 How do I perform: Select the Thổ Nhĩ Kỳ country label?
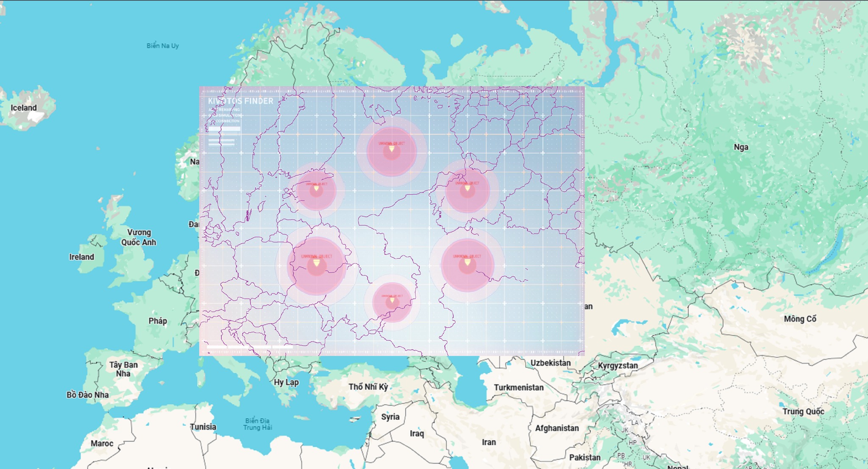[368, 387]
